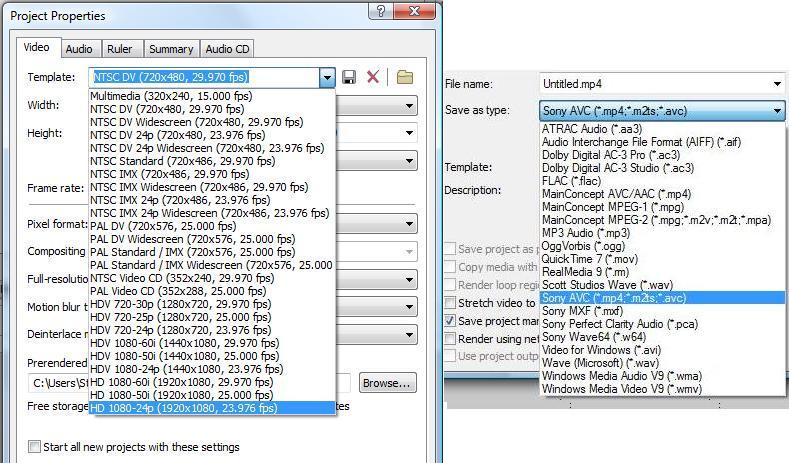The width and height of the screenshot is (789, 463).
Task: Click the Help question mark button
Action: 381,11
